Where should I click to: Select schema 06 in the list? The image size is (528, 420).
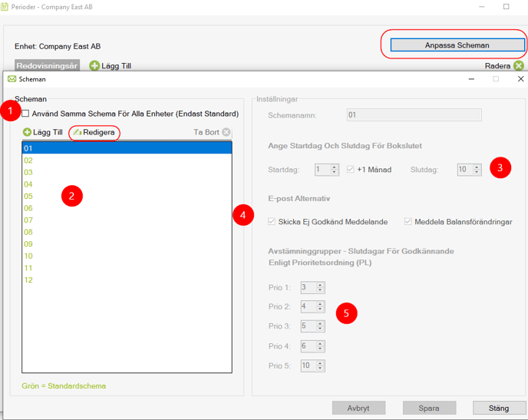tap(127, 208)
